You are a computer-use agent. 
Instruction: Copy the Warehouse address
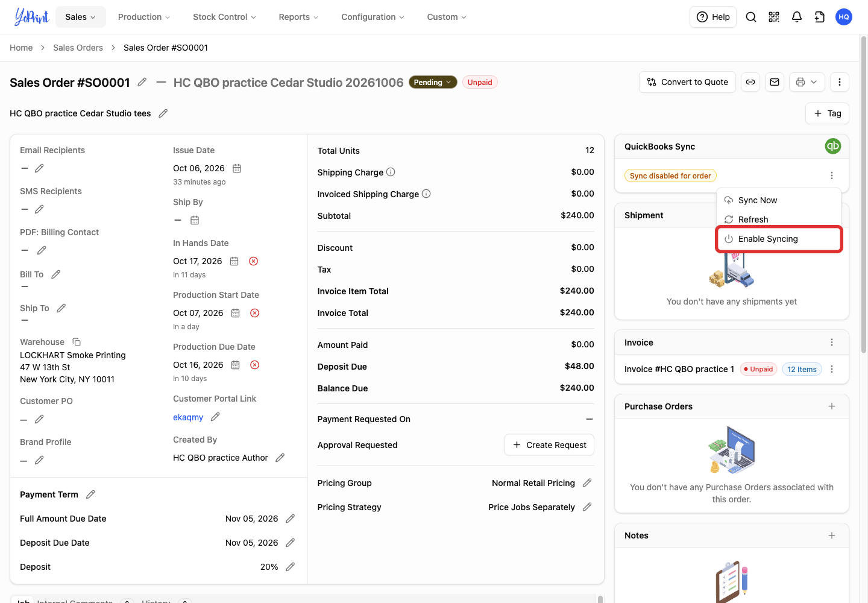tap(77, 342)
